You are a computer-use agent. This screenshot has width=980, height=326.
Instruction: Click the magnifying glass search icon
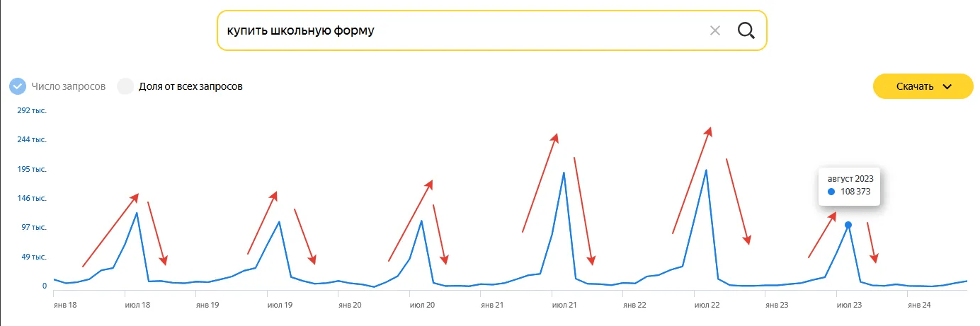pos(746,30)
